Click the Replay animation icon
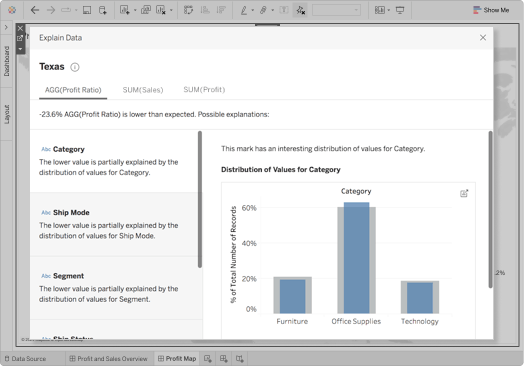The image size is (524, 366). coord(66,10)
